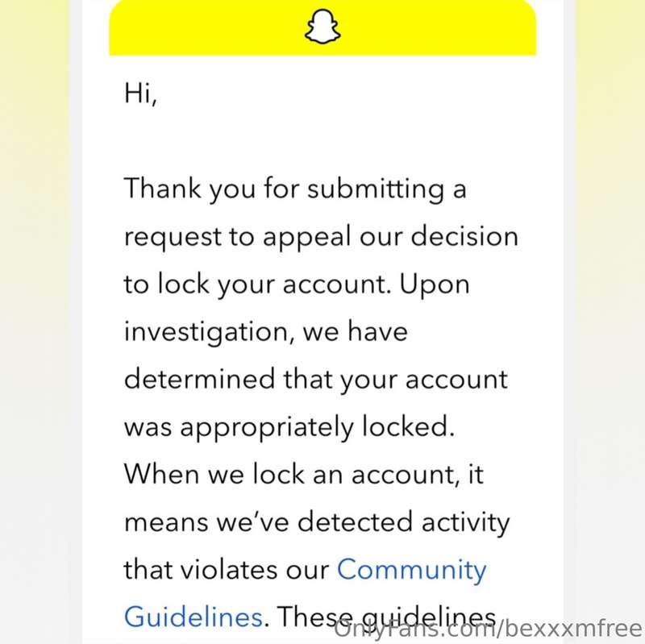The image size is (645, 644).
Task: Click the 'to lock your account. Upon' line
Action: coord(297,285)
